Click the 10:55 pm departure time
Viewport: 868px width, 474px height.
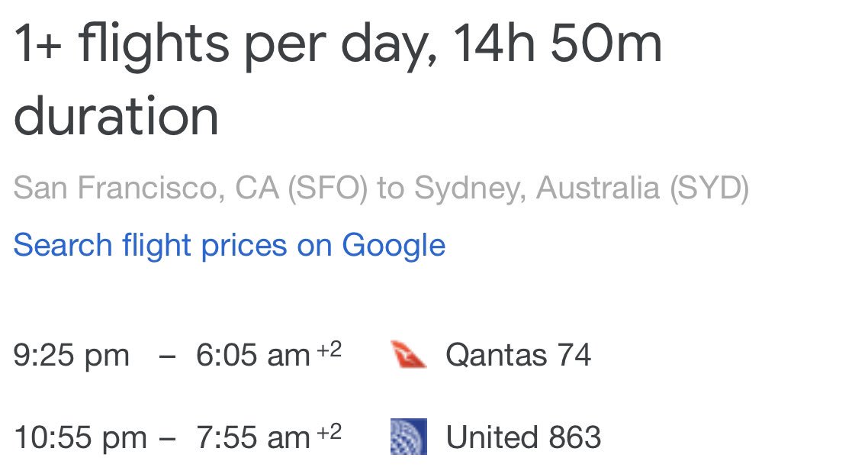pyautogui.click(x=80, y=437)
